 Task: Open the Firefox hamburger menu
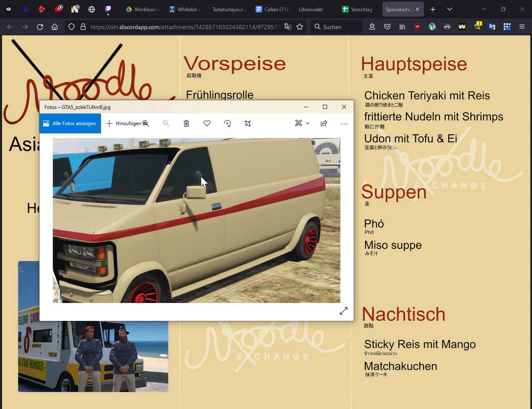coord(522,27)
